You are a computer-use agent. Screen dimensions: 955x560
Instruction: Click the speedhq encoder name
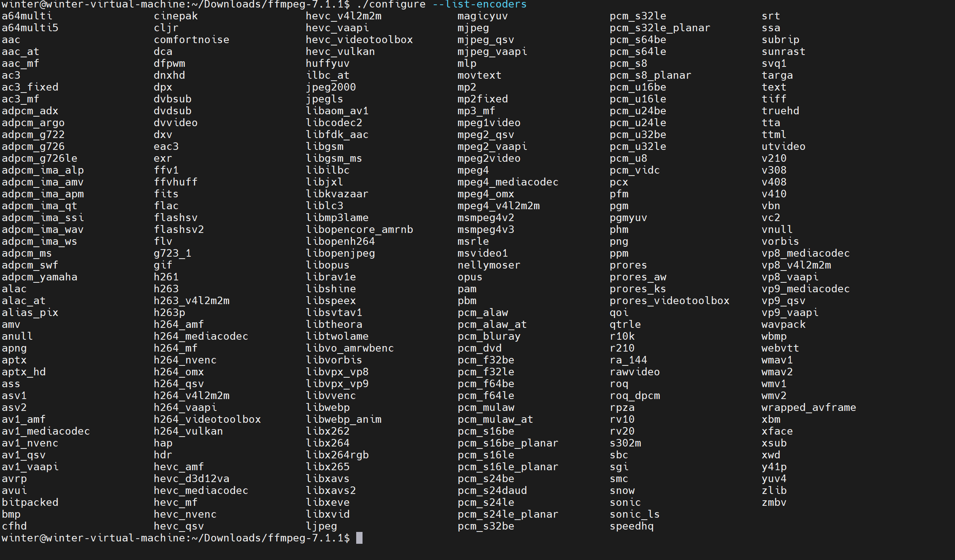point(632,526)
